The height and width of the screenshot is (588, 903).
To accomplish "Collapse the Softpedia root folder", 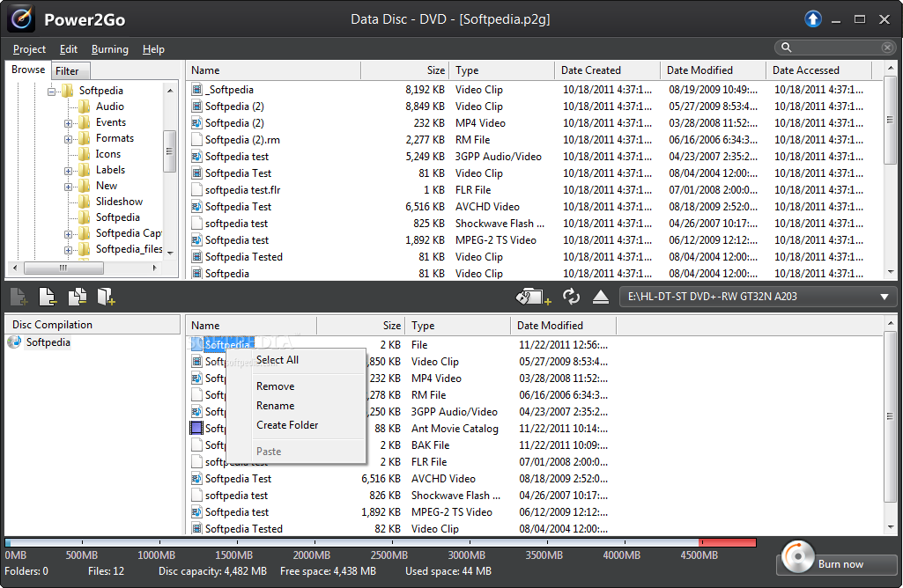I will coord(51,90).
